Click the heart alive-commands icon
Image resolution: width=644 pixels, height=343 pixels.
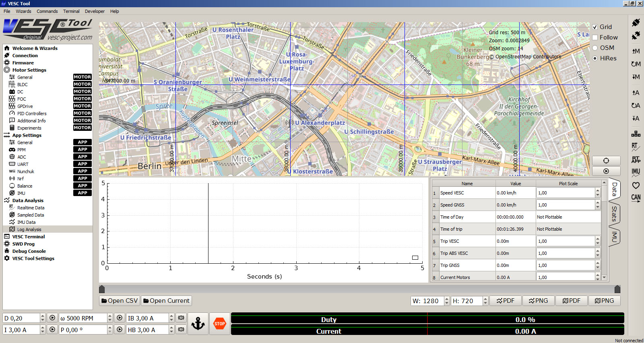click(636, 185)
